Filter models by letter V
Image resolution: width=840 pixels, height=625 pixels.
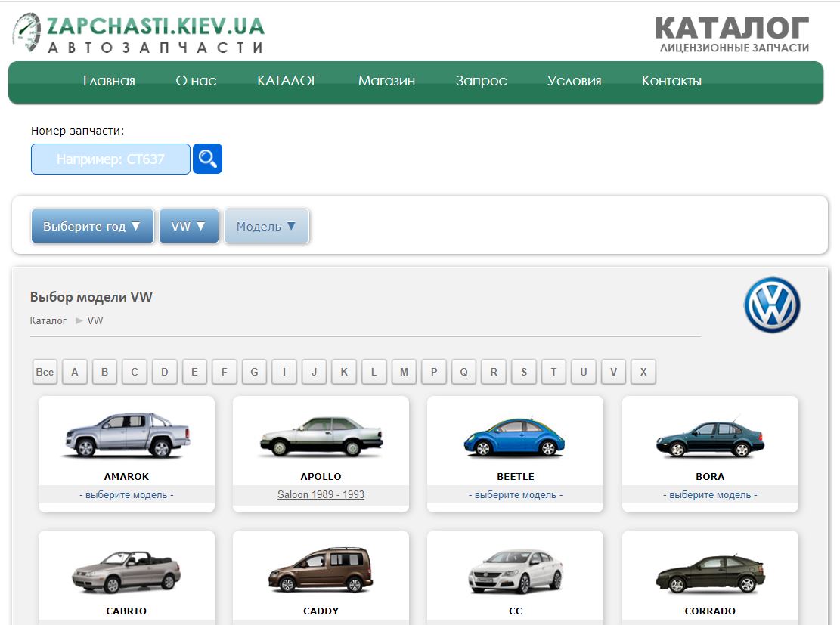614,372
